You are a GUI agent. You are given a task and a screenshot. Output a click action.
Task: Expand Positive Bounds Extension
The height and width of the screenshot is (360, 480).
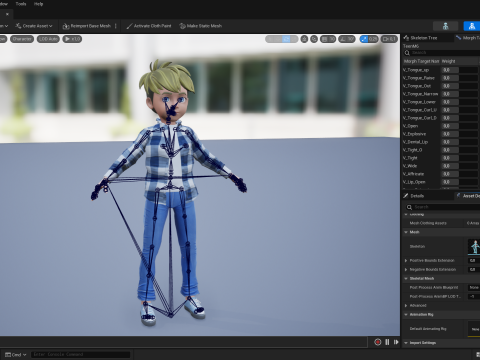pos(406,260)
